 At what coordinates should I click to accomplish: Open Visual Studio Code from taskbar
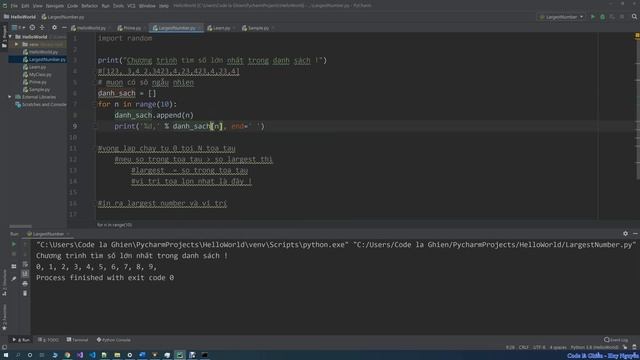(93, 355)
